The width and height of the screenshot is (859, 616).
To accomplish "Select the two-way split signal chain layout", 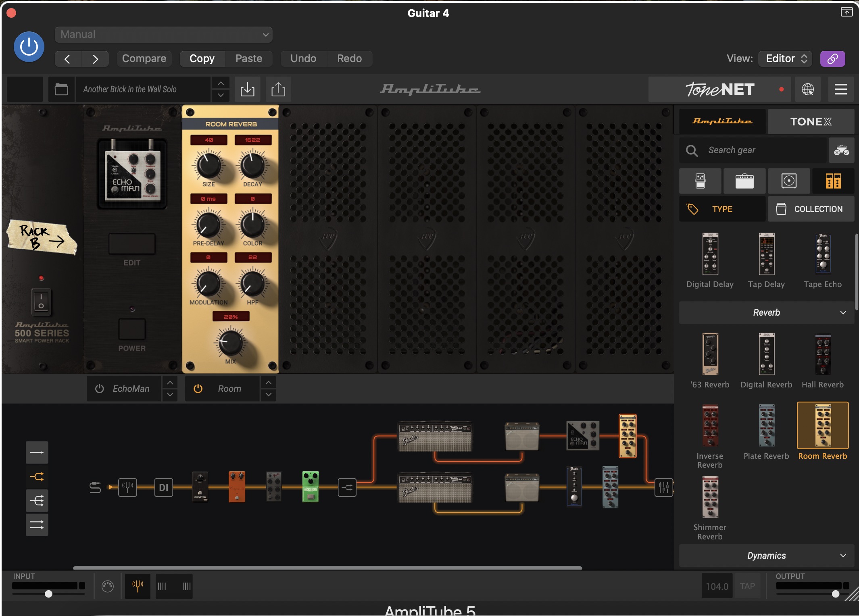I will [x=37, y=477].
